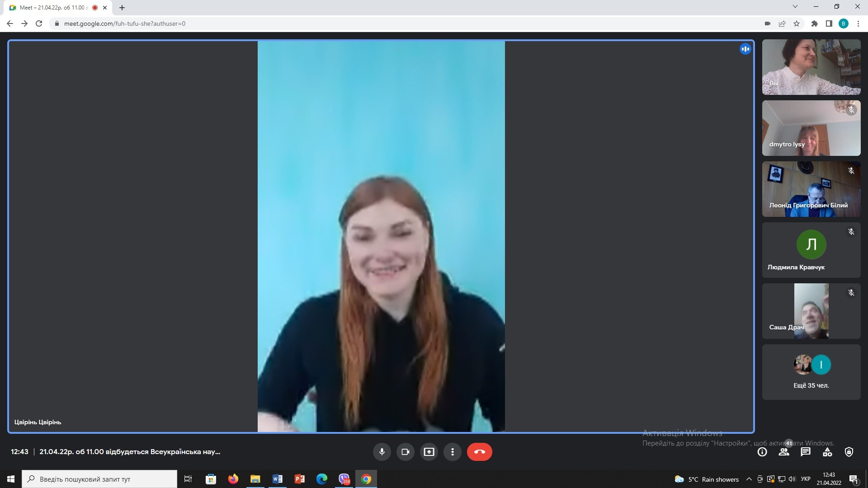
Task: Toggle the microphone in meeting controls
Action: point(382,452)
